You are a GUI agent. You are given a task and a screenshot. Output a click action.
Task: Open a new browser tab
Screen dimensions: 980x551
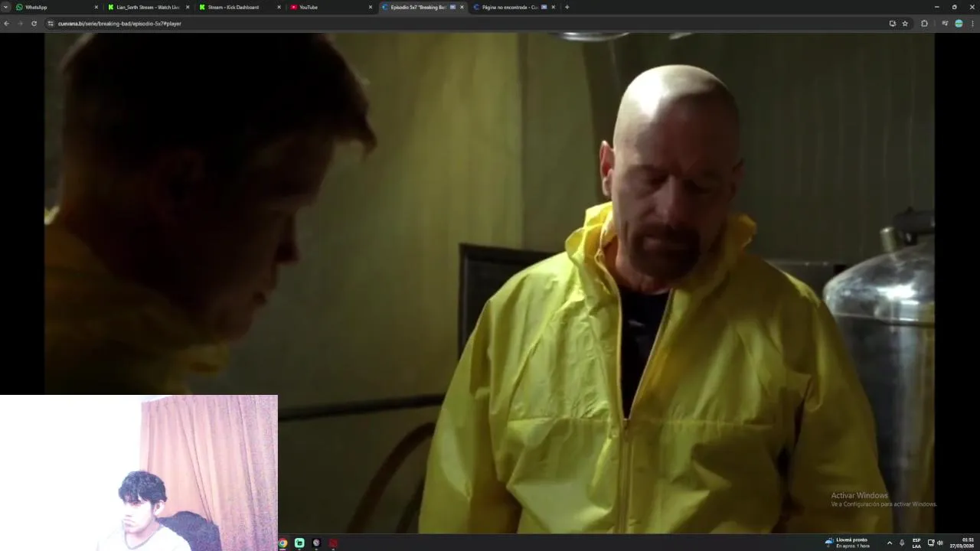click(x=567, y=7)
